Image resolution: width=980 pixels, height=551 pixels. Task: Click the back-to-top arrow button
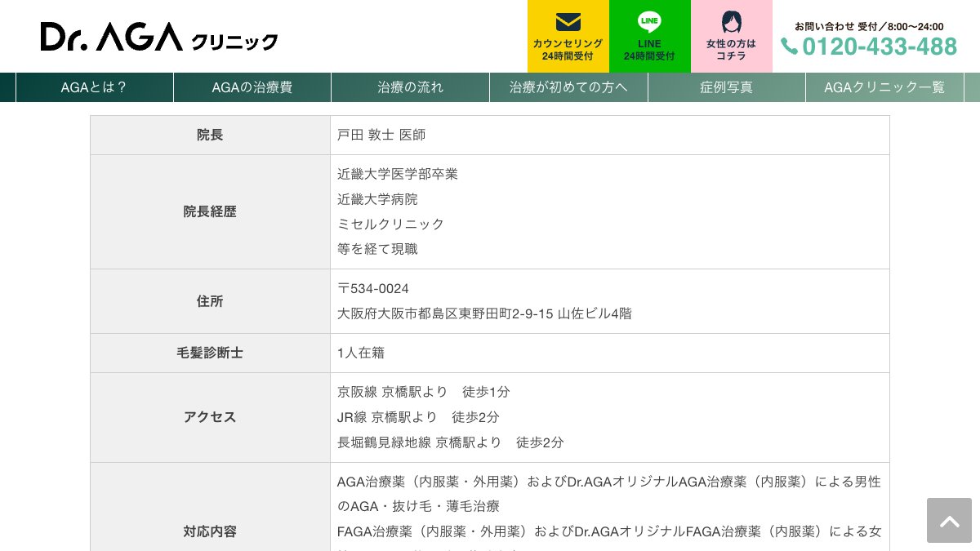pos(949,520)
